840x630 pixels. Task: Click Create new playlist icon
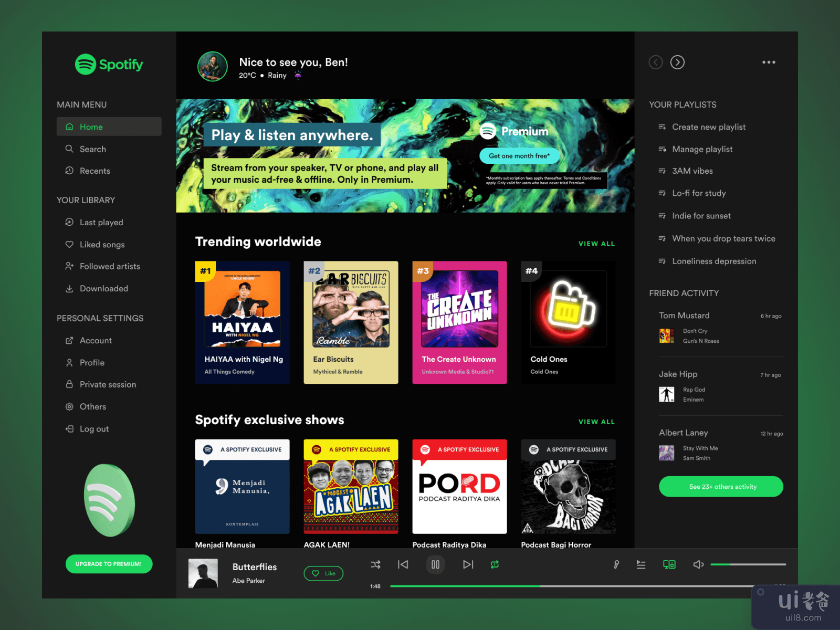(x=663, y=127)
